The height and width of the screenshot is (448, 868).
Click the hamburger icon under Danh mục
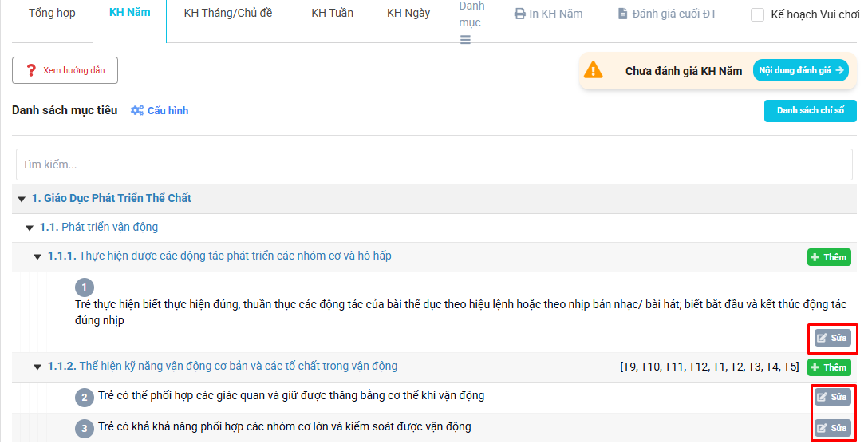coord(466,40)
